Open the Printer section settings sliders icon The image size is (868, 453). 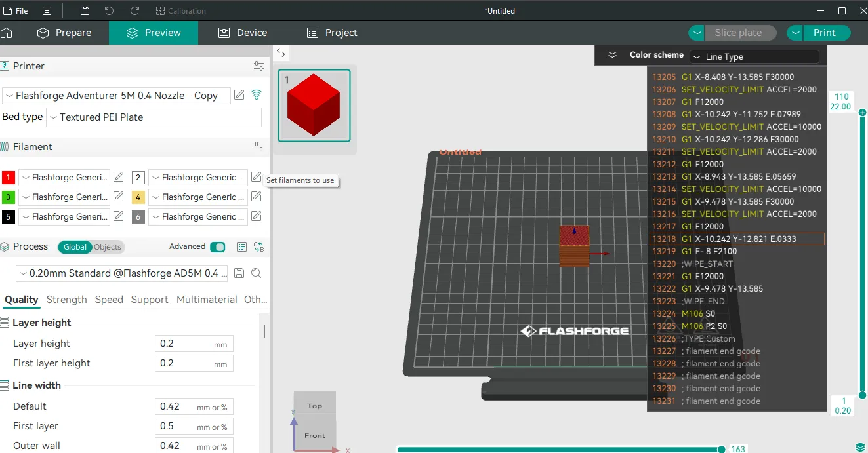[259, 66]
